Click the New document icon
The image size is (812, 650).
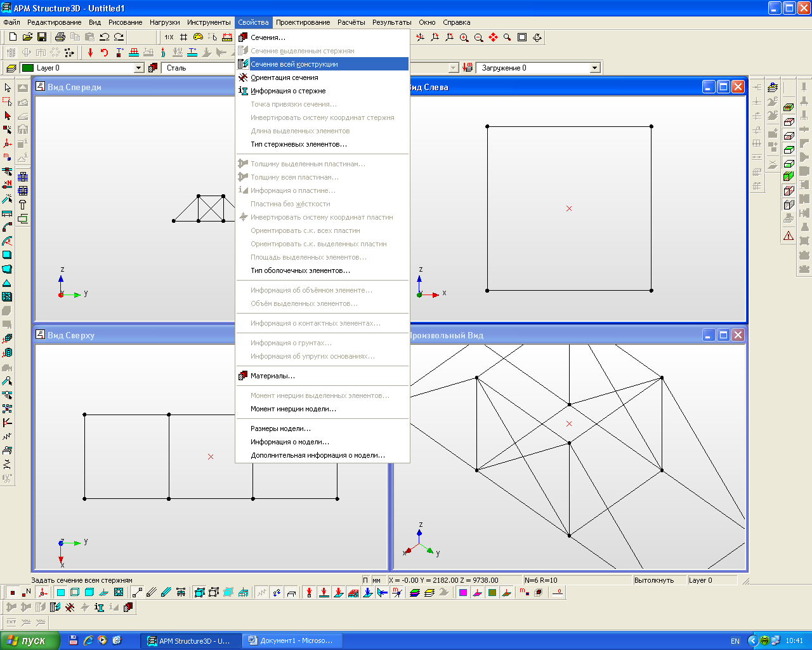13,37
